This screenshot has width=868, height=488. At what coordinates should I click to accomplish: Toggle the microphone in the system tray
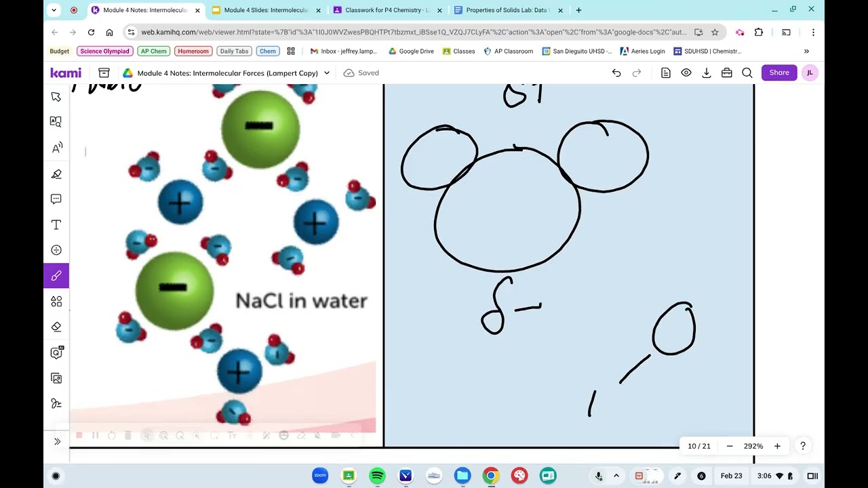[x=599, y=476]
